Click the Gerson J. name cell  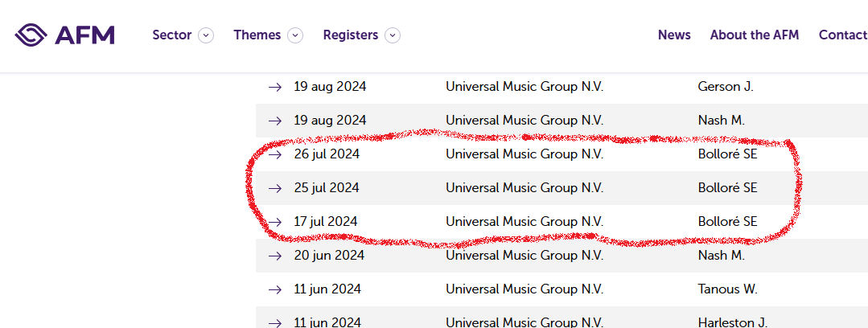point(726,87)
